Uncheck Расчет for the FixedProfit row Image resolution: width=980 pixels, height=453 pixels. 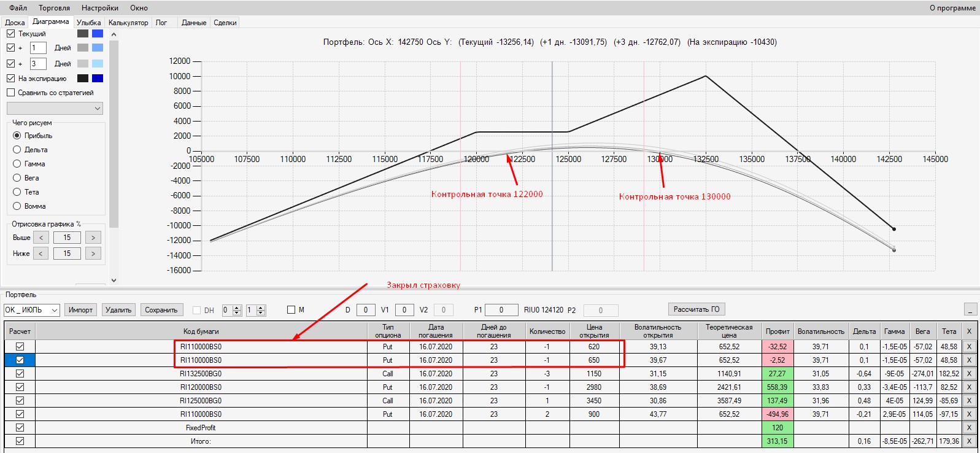[20, 428]
